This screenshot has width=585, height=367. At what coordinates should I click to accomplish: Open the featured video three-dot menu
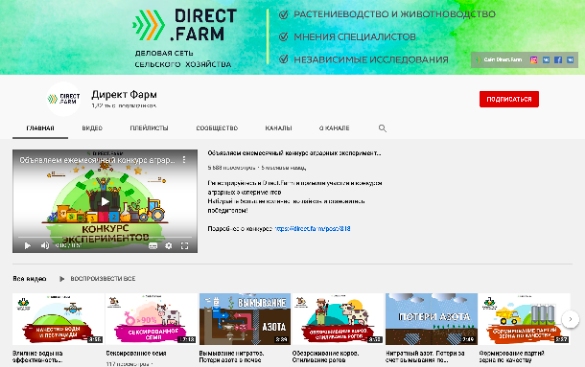(184, 160)
